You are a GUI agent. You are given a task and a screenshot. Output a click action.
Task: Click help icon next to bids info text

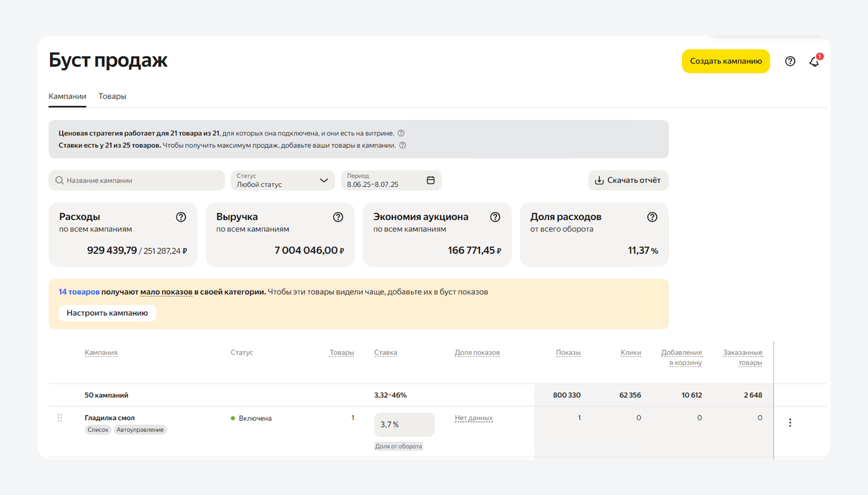pyautogui.click(x=402, y=146)
